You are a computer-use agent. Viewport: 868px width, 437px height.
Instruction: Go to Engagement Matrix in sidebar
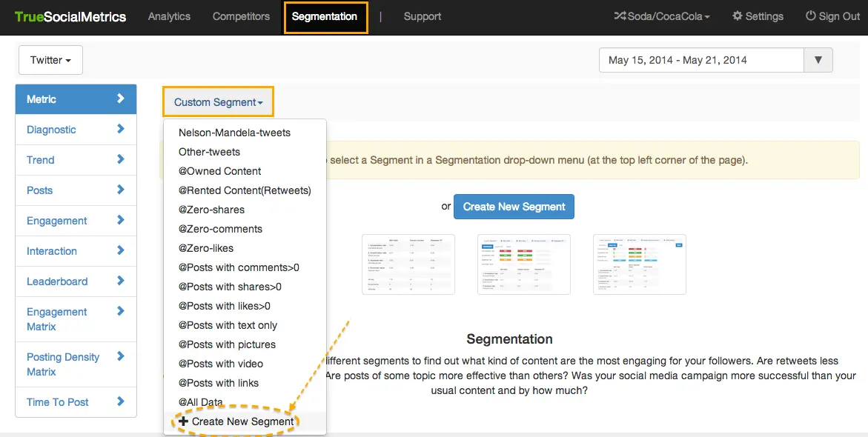57,319
